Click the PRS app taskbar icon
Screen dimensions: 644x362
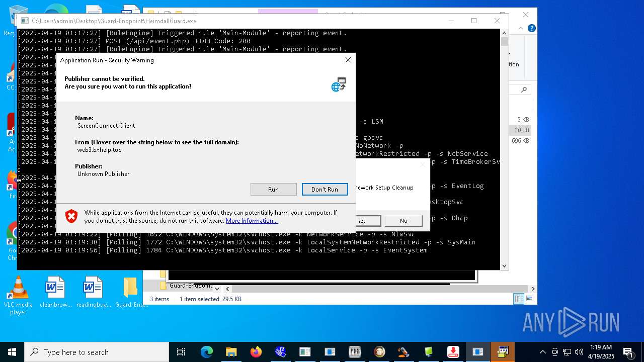[355, 352]
